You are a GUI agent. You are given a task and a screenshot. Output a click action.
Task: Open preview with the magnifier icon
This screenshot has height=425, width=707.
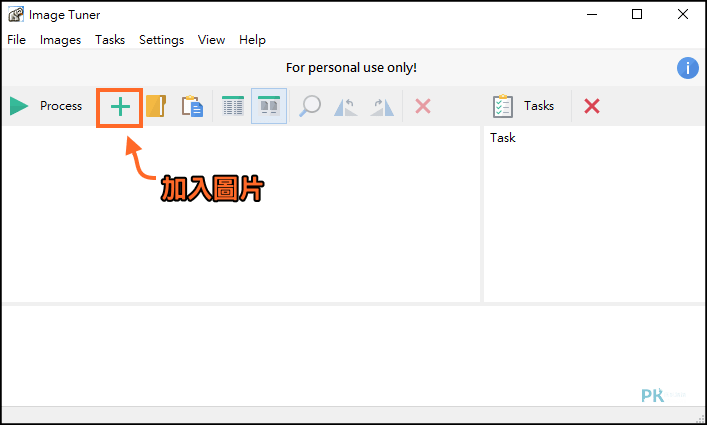(310, 106)
